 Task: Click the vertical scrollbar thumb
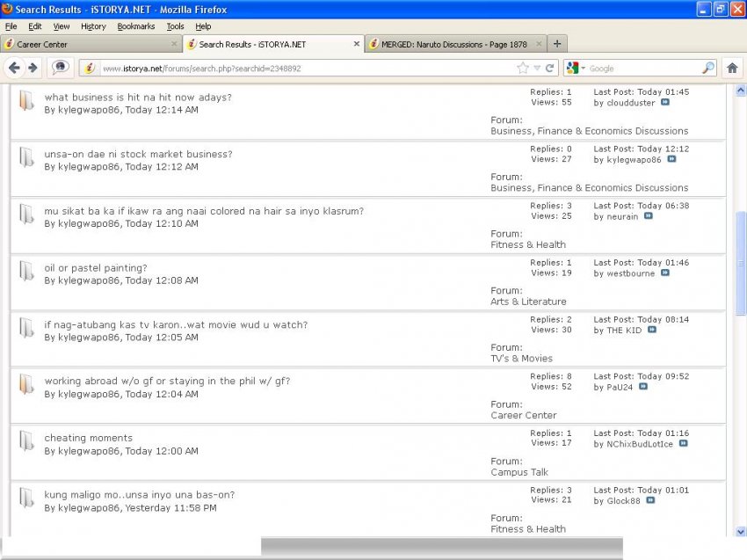tap(740, 262)
